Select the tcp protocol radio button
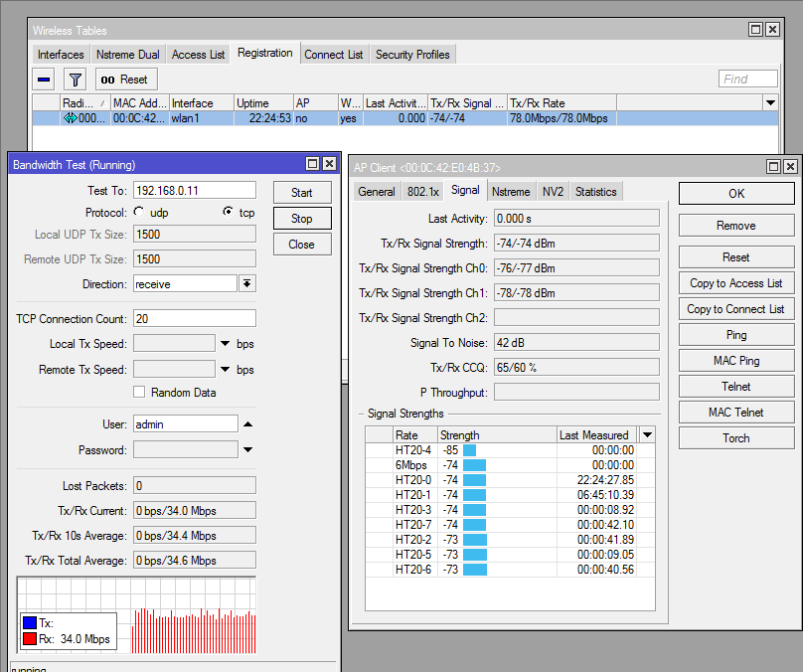The image size is (803, 672). [228, 213]
